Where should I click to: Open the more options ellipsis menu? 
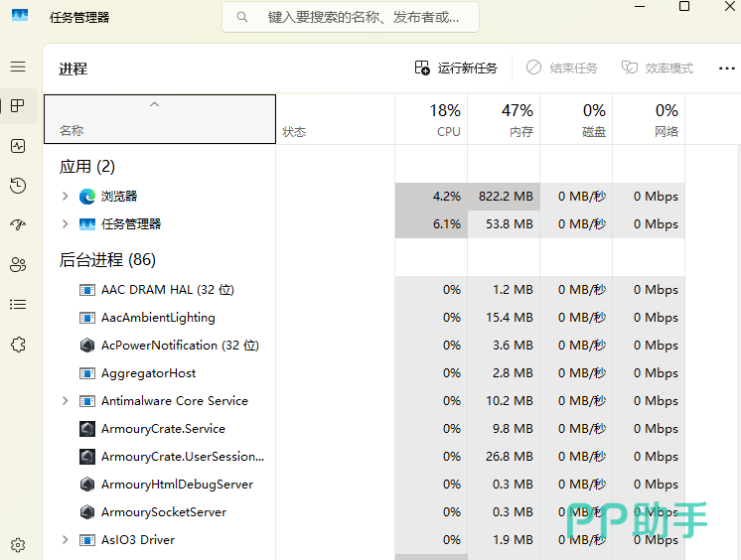click(x=726, y=68)
